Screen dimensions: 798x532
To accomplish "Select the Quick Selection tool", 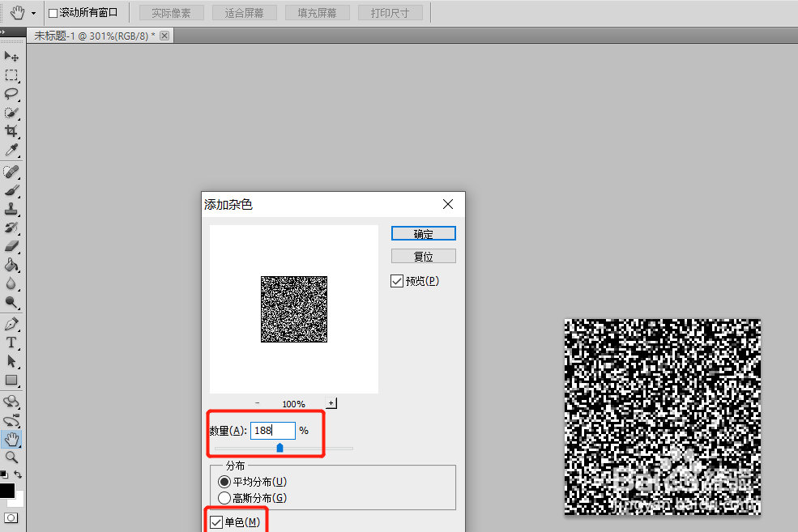I will (11, 113).
